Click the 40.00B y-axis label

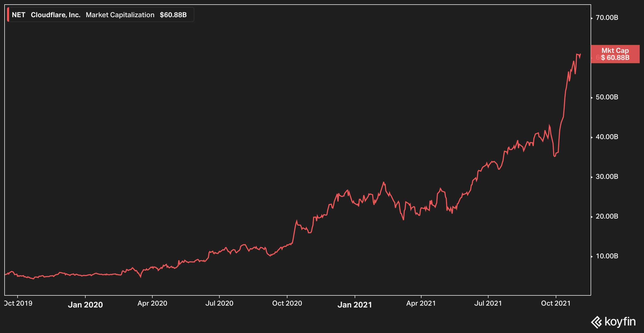tap(607, 137)
